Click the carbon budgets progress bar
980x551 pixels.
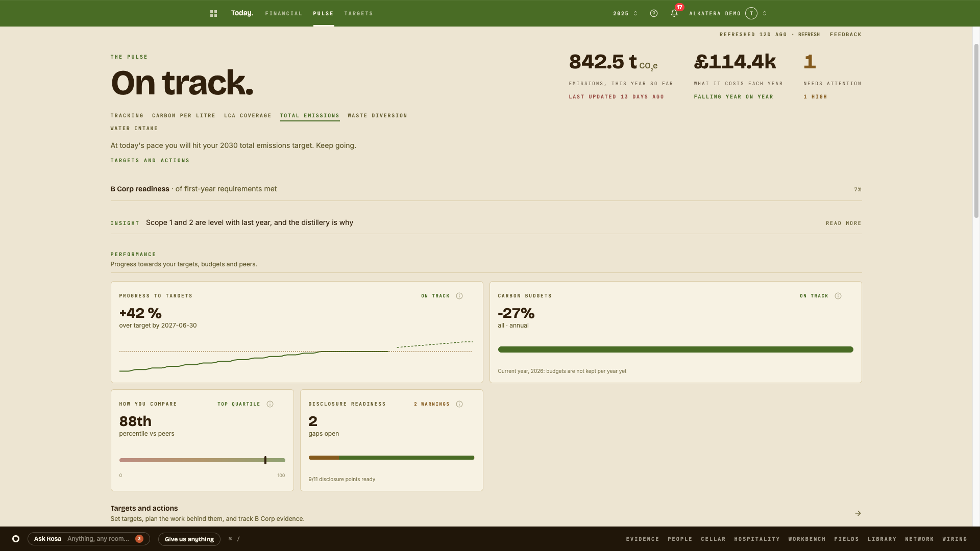[676, 349]
